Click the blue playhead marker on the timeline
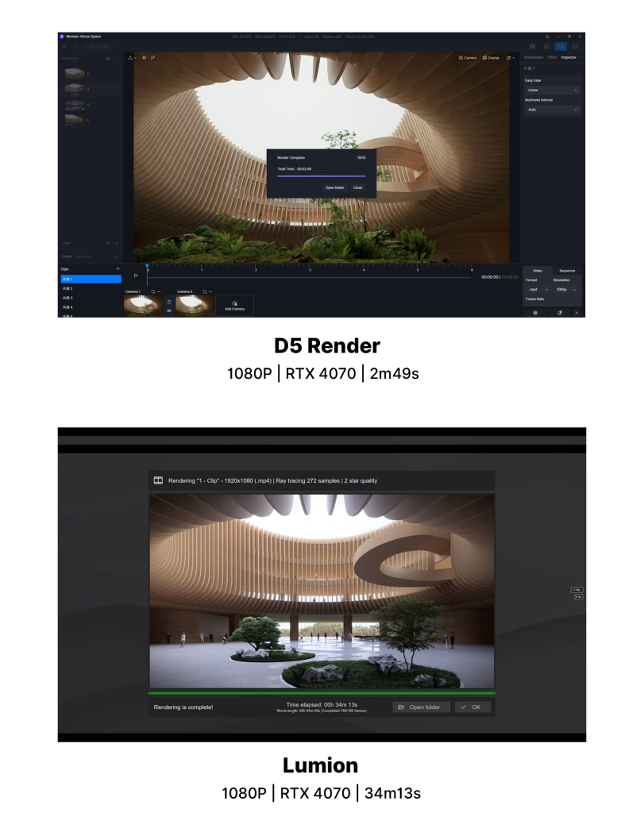Screen dimensions: 644x813 147,266
